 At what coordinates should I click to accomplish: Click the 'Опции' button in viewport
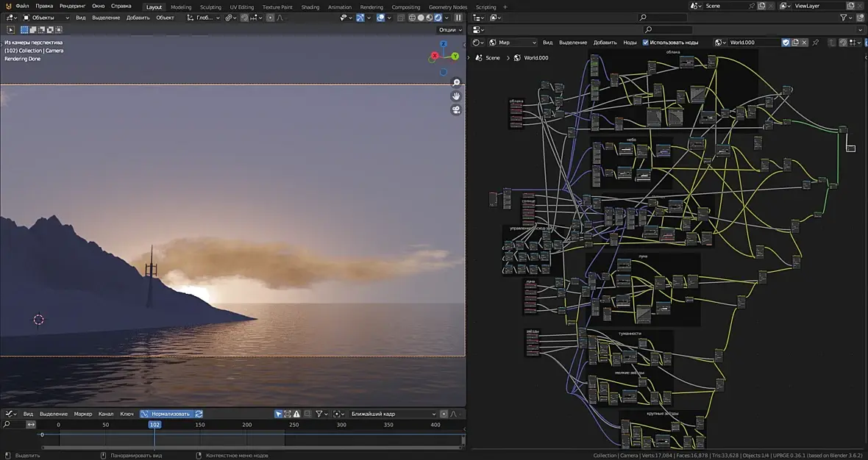(x=449, y=30)
